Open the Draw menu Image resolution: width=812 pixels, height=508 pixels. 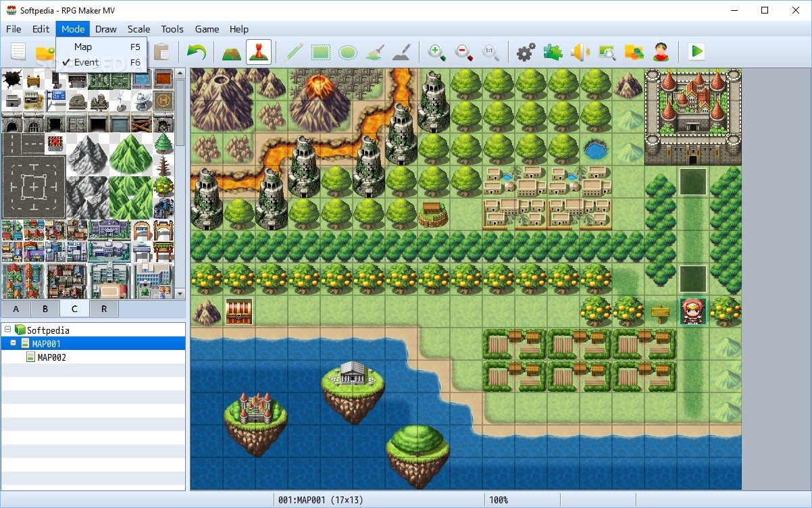(106, 29)
